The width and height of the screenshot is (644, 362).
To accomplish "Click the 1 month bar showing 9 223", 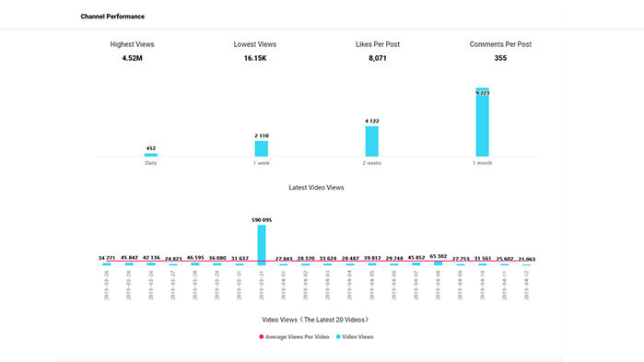I will [x=482, y=122].
